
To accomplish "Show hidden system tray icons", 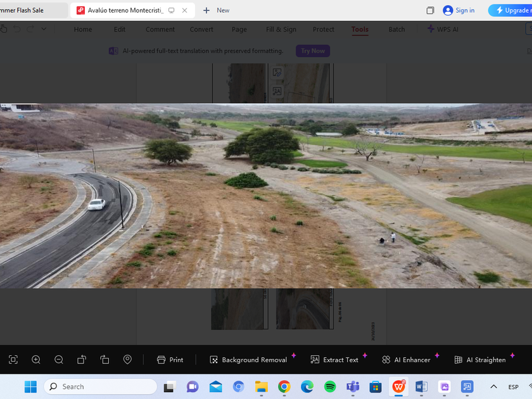I will [x=493, y=386].
